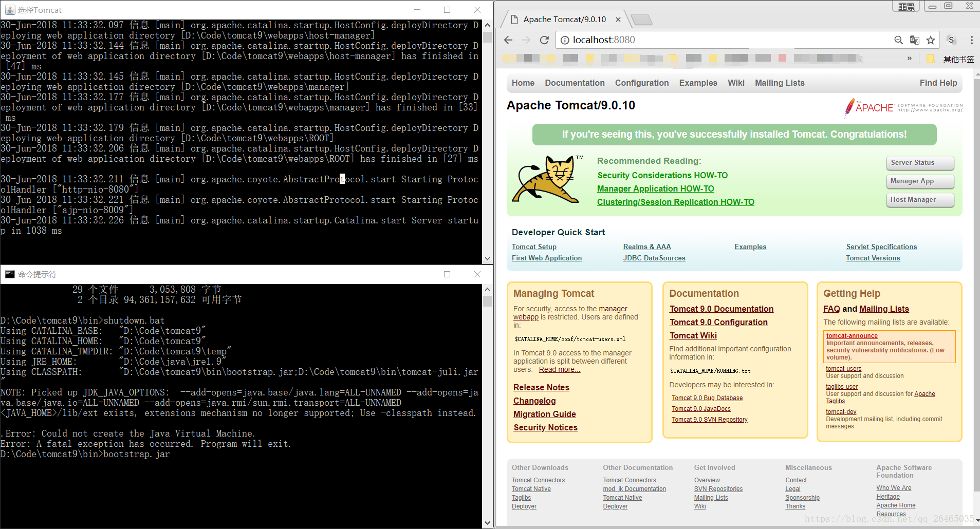
Task: Open the Examples nav item
Action: point(698,83)
